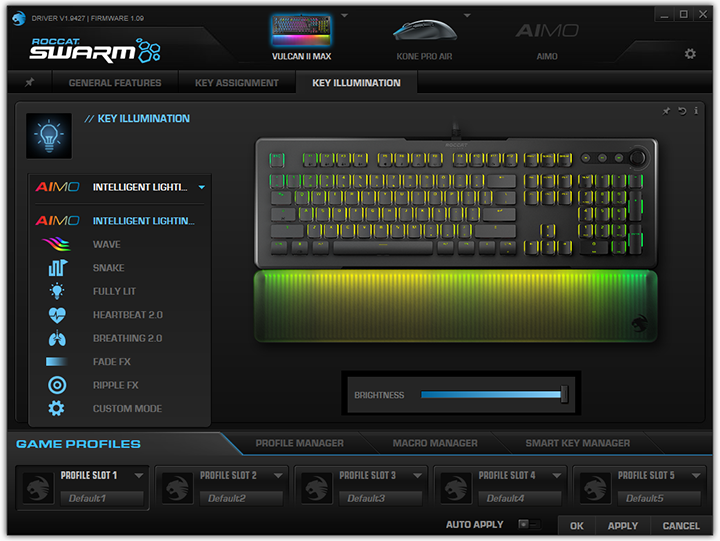Open the Profile Slot 3 dropdown arrow
This screenshot has height=541, width=720.
[417, 476]
